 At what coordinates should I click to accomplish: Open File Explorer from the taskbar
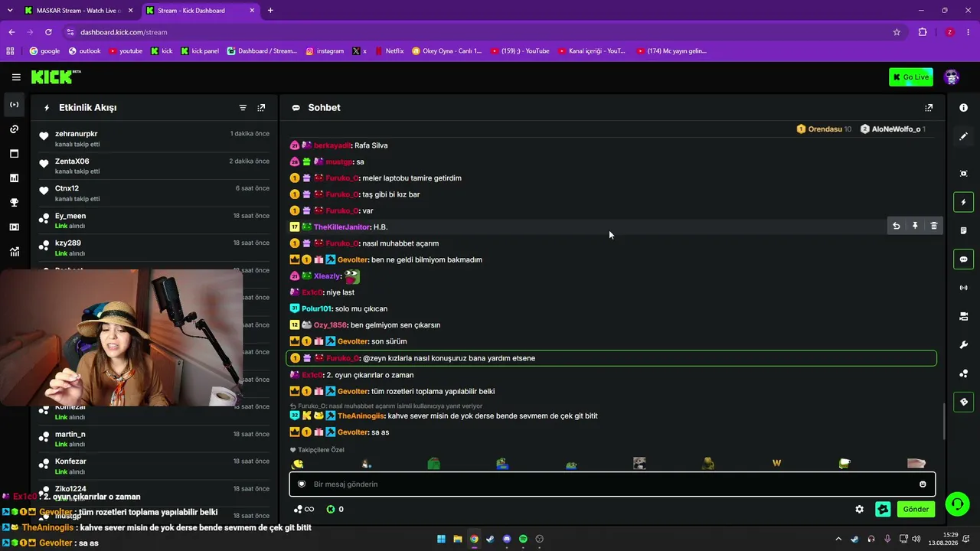tap(457, 539)
